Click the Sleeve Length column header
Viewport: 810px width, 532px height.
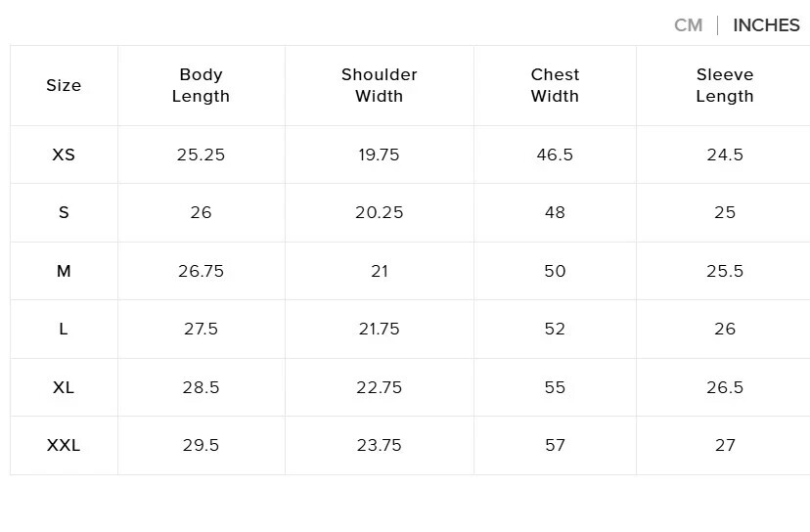pyautogui.click(x=724, y=85)
